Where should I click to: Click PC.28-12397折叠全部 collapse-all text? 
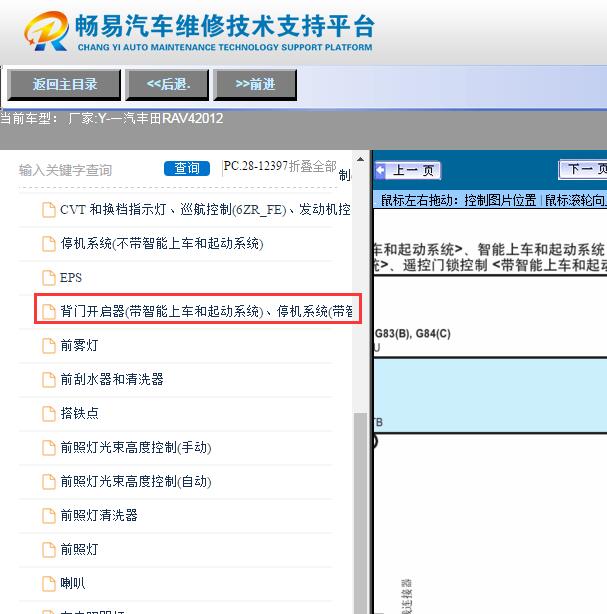(280, 166)
